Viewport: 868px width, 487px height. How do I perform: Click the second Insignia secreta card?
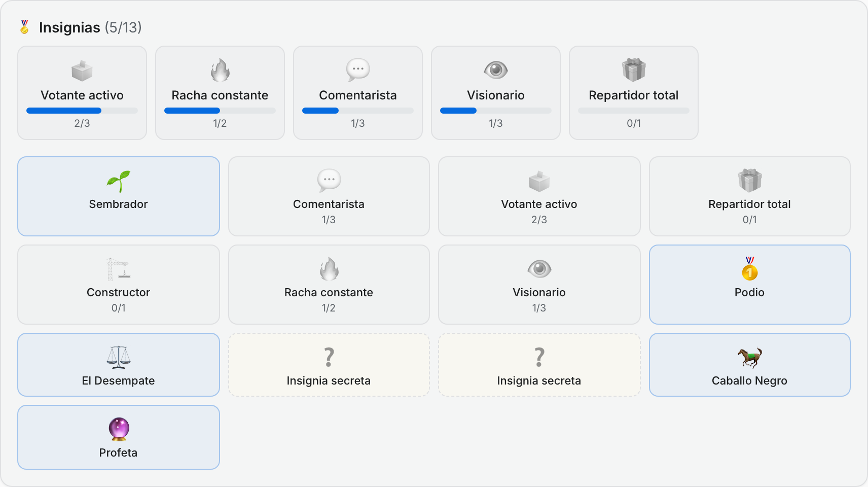point(539,365)
